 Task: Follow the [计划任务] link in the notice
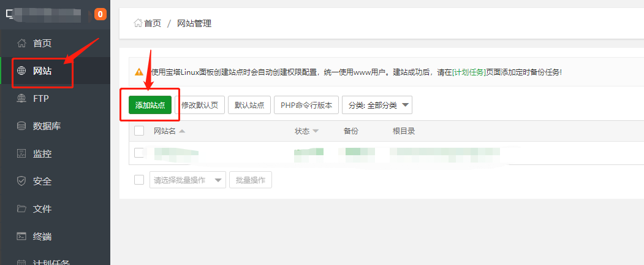469,72
